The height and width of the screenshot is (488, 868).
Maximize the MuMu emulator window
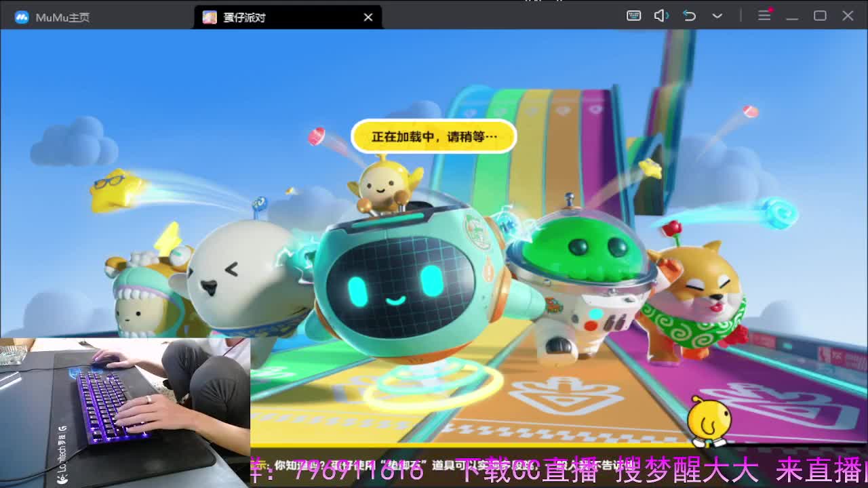click(820, 16)
